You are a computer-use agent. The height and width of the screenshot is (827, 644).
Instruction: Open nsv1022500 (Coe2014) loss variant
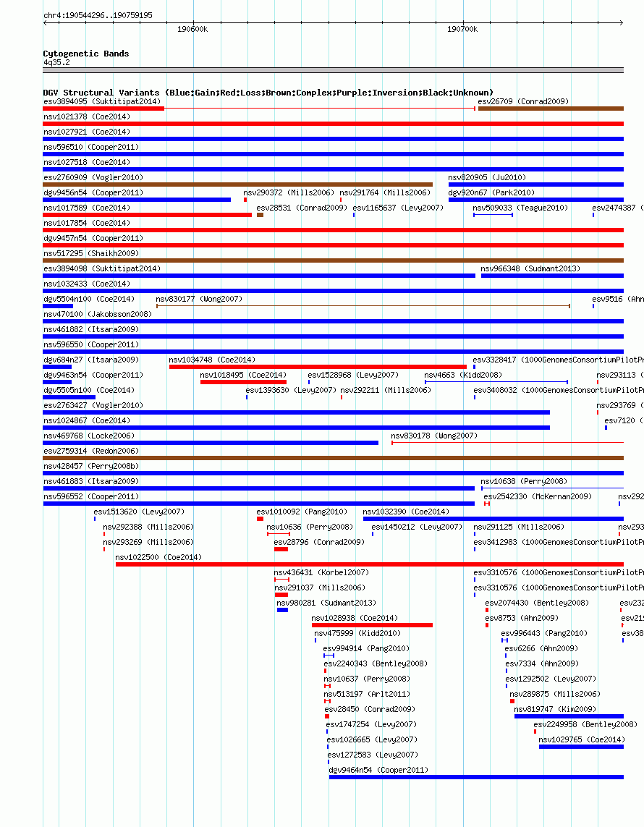click(370, 564)
